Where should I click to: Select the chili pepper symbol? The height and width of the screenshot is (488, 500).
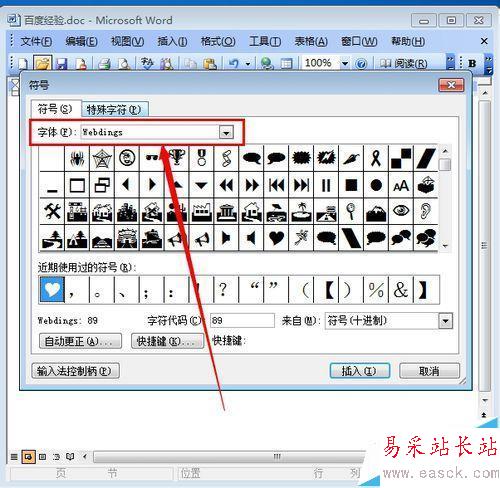351,158
